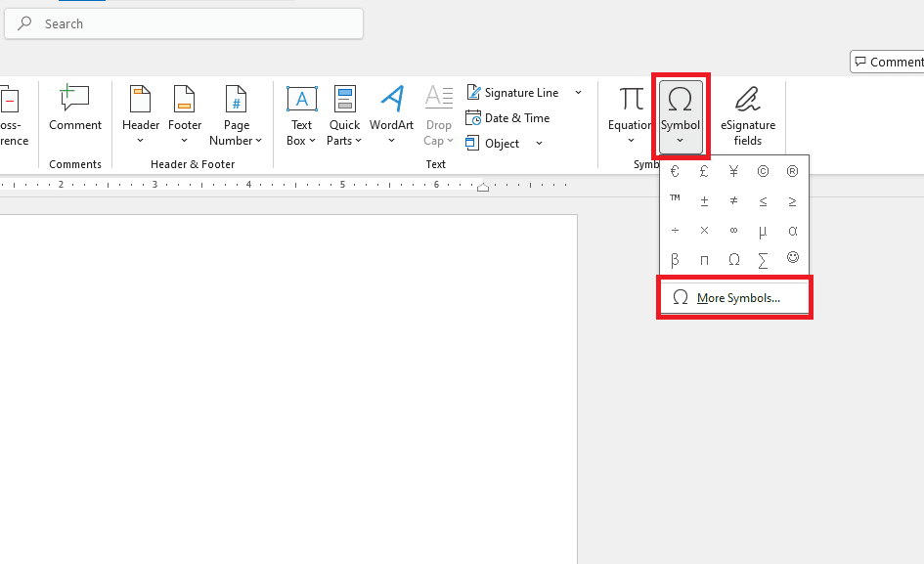This screenshot has width=924, height=564.
Task: Click Date & Time button
Action: [x=507, y=118]
